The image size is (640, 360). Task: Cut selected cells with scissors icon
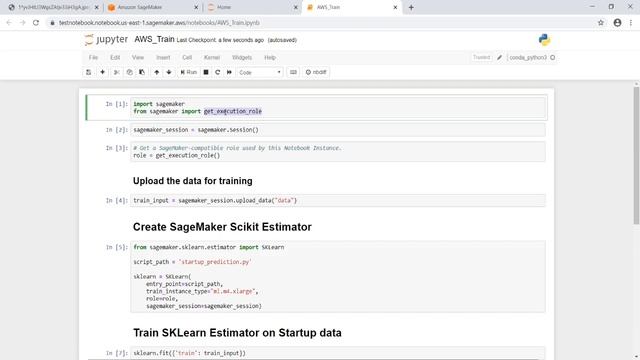116,72
